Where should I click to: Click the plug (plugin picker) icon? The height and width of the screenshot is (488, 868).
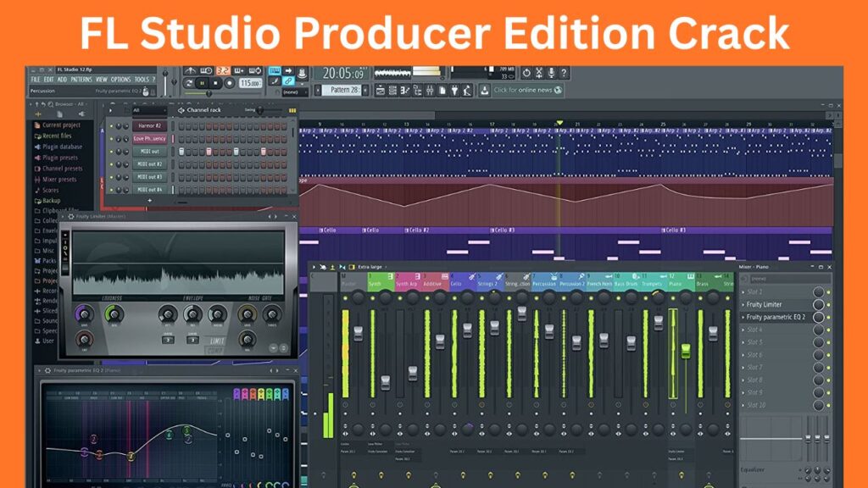(454, 90)
